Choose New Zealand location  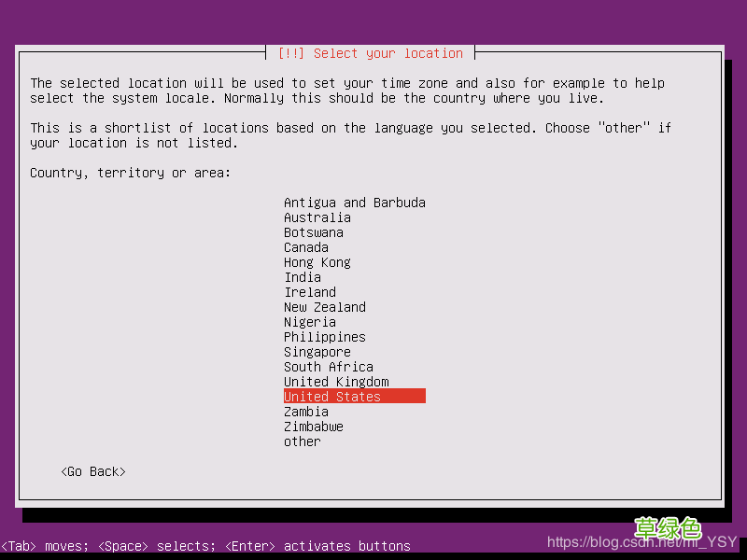(x=325, y=307)
